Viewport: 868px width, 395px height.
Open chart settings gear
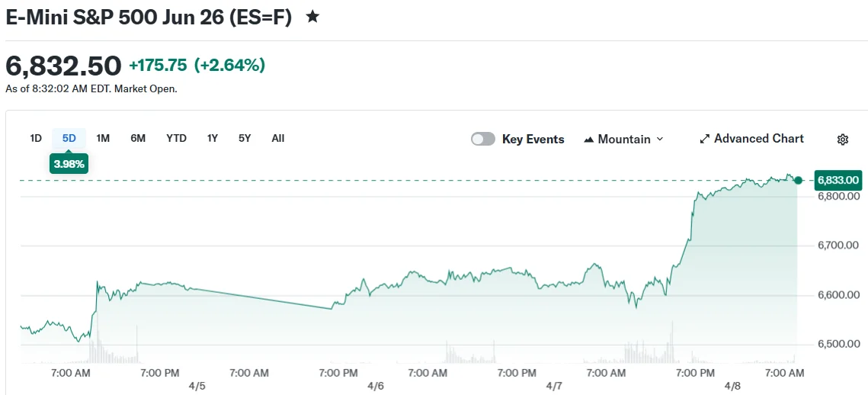click(843, 140)
